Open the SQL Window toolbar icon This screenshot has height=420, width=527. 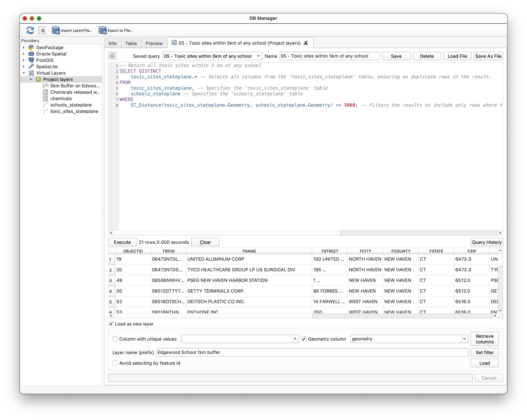click(42, 30)
